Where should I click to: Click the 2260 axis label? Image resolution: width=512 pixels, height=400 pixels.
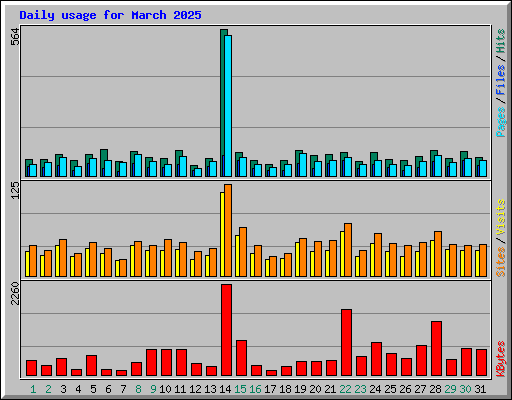pyautogui.click(x=15, y=294)
